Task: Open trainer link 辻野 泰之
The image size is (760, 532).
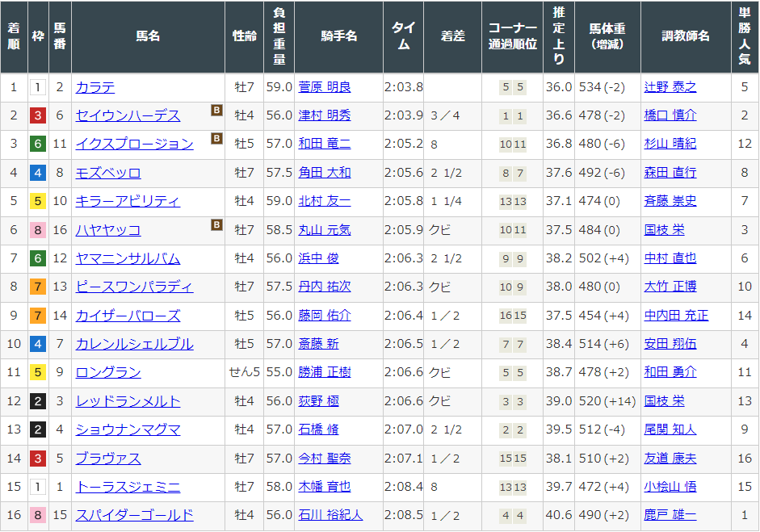Action: coord(670,87)
